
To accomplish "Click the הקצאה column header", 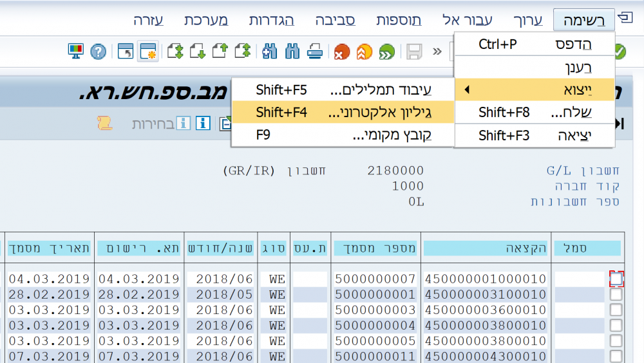I will coord(486,248).
